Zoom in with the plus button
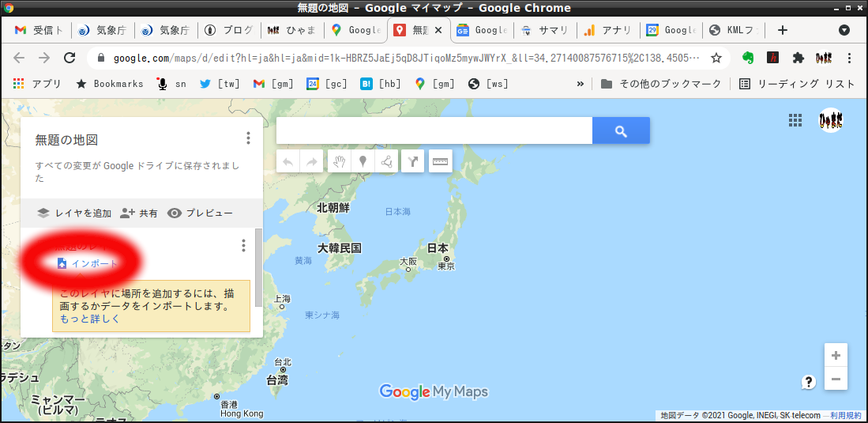Viewport: 868px width, 423px height. (836, 355)
